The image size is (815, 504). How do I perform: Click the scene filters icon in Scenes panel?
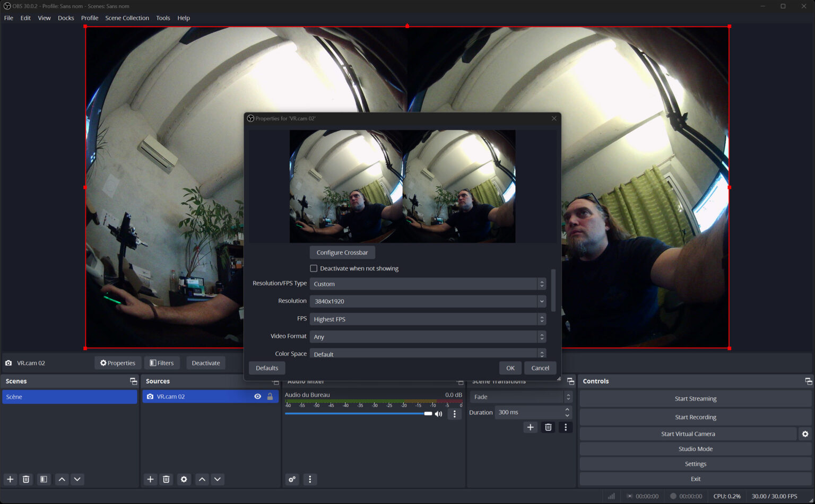43,479
